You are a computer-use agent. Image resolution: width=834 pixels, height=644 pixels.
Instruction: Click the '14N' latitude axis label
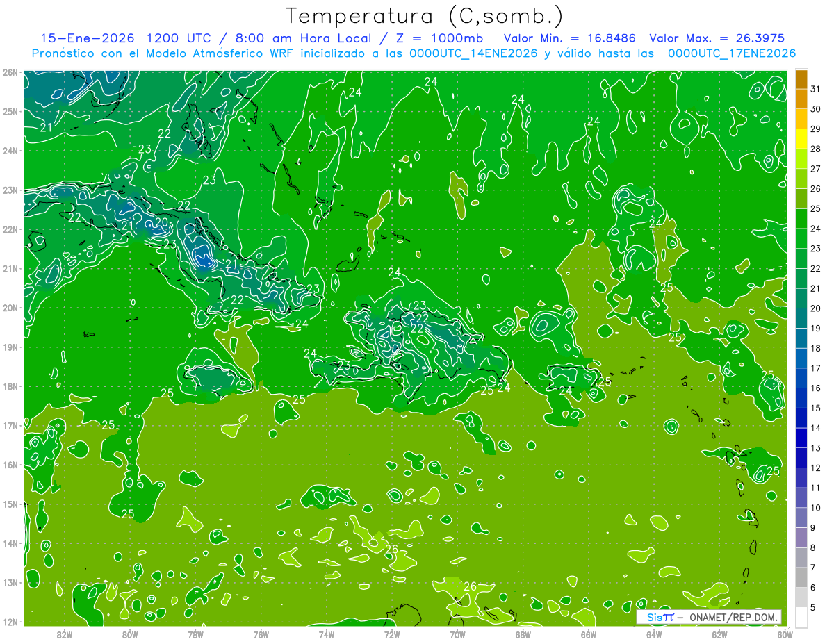[x=10, y=543]
